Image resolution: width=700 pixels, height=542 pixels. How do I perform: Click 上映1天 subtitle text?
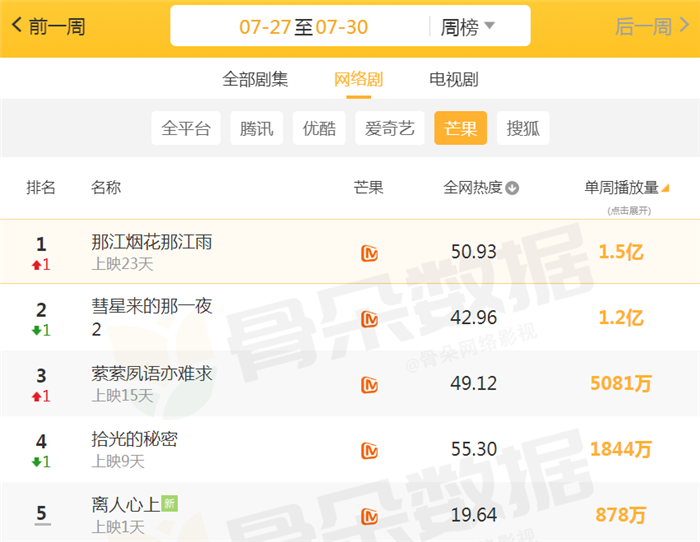click(x=118, y=527)
